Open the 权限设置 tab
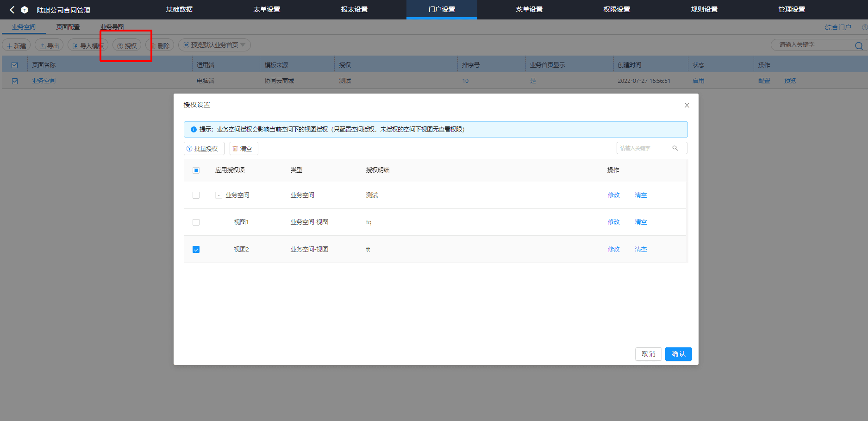The width and height of the screenshot is (868, 421). (617, 9)
